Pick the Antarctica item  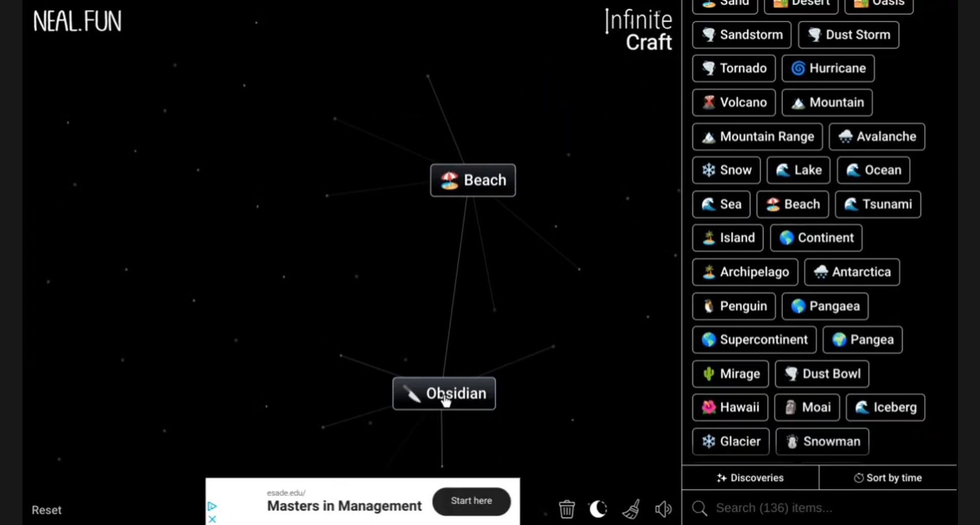[852, 272]
